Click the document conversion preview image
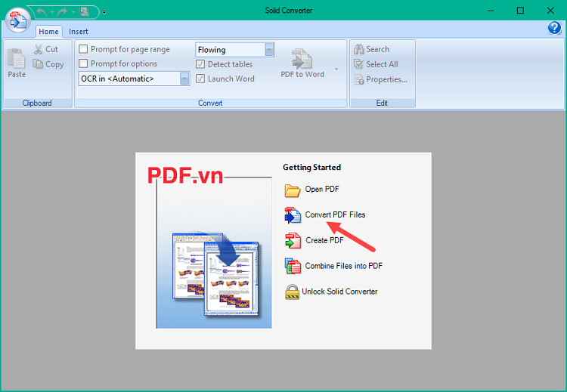 tap(214, 253)
